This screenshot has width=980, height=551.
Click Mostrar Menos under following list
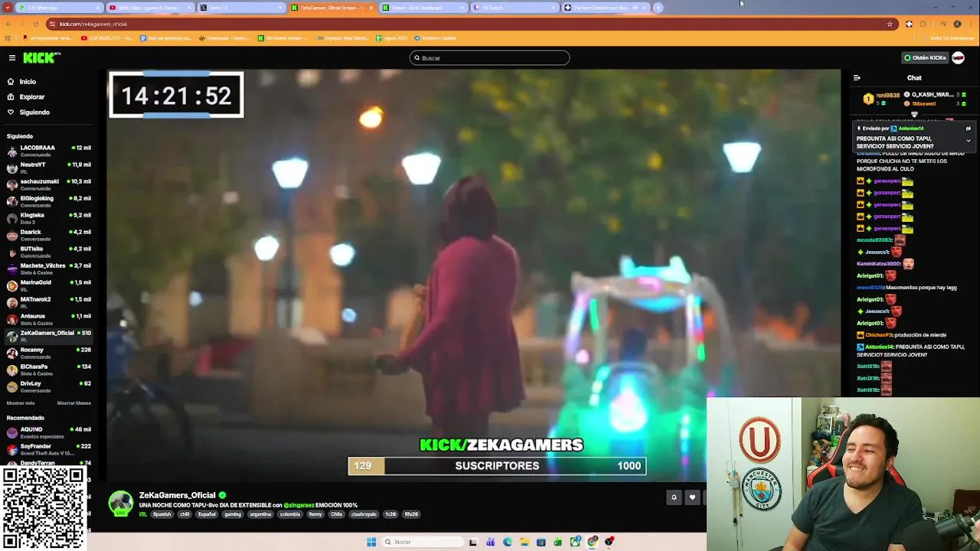tap(74, 403)
